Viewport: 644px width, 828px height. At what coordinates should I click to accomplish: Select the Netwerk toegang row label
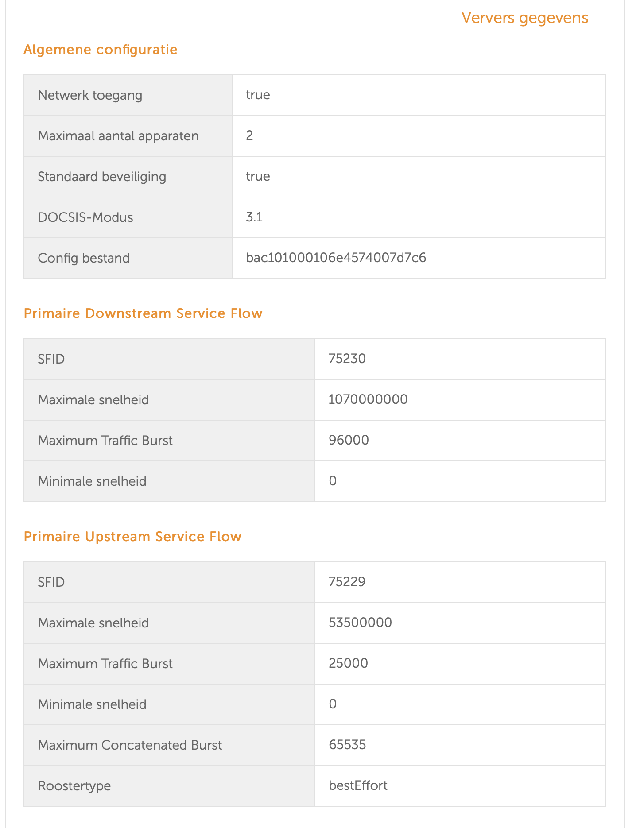click(x=90, y=95)
